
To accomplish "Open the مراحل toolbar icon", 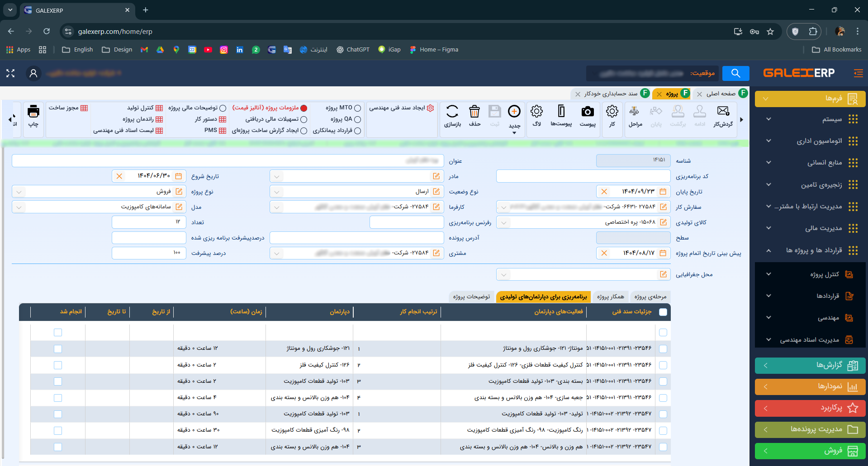I will tap(635, 111).
